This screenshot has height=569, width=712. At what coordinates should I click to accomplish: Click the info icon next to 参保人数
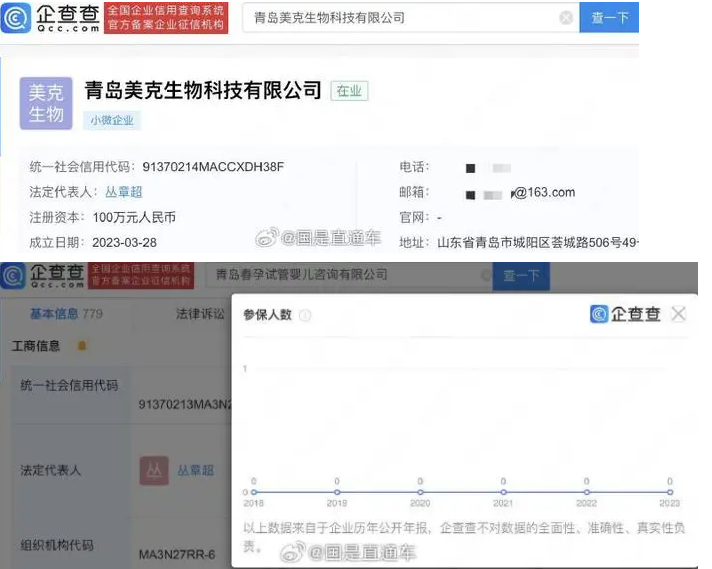[x=306, y=315]
